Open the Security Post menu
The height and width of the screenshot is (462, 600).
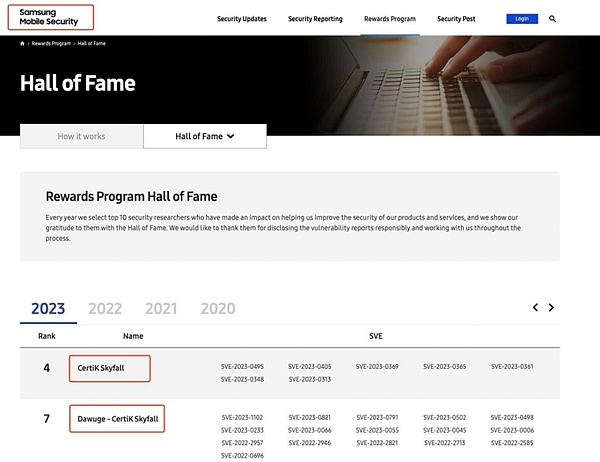456,19
